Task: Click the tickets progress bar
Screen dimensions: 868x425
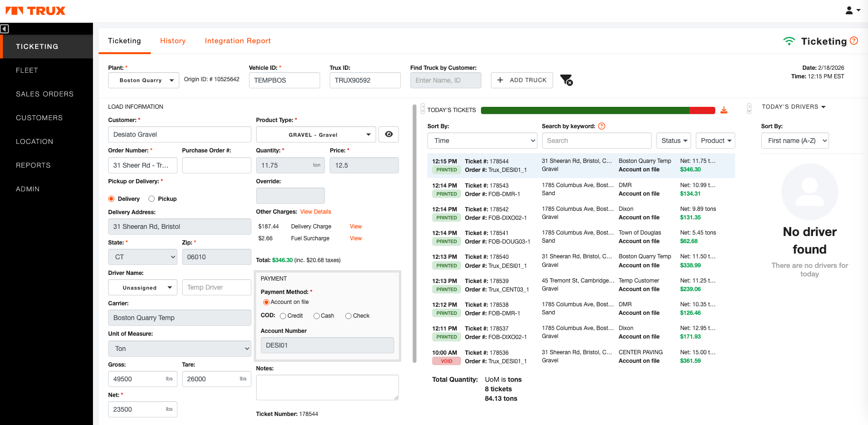Action: [598, 110]
